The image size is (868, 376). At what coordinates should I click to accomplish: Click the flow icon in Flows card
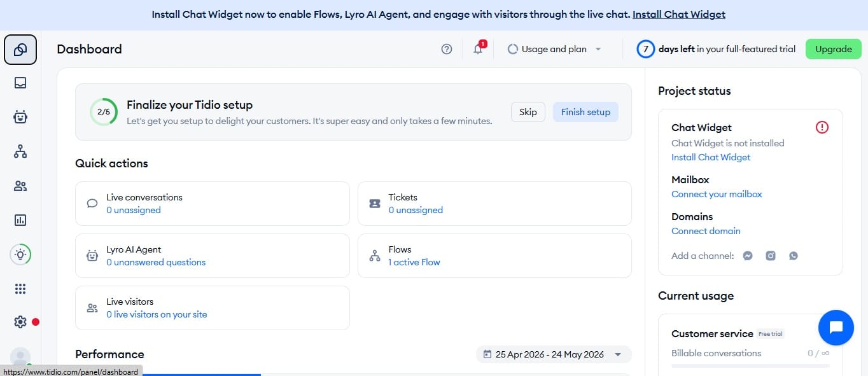[x=375, y=256]
